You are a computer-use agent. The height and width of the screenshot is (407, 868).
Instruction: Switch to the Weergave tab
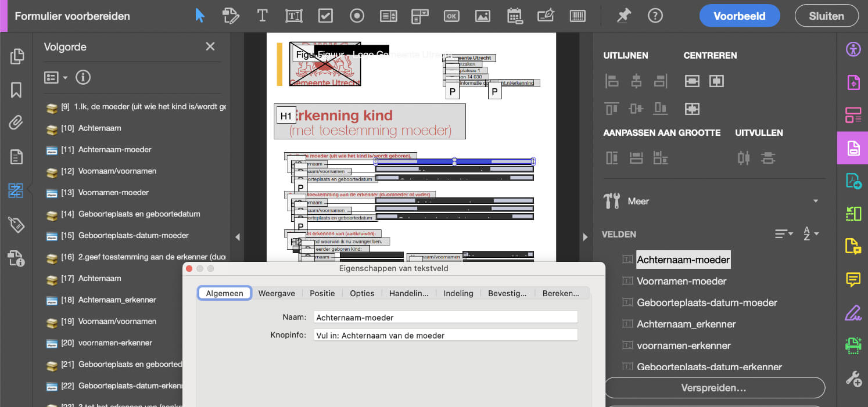pyautogui.click(x=277, y=293)
